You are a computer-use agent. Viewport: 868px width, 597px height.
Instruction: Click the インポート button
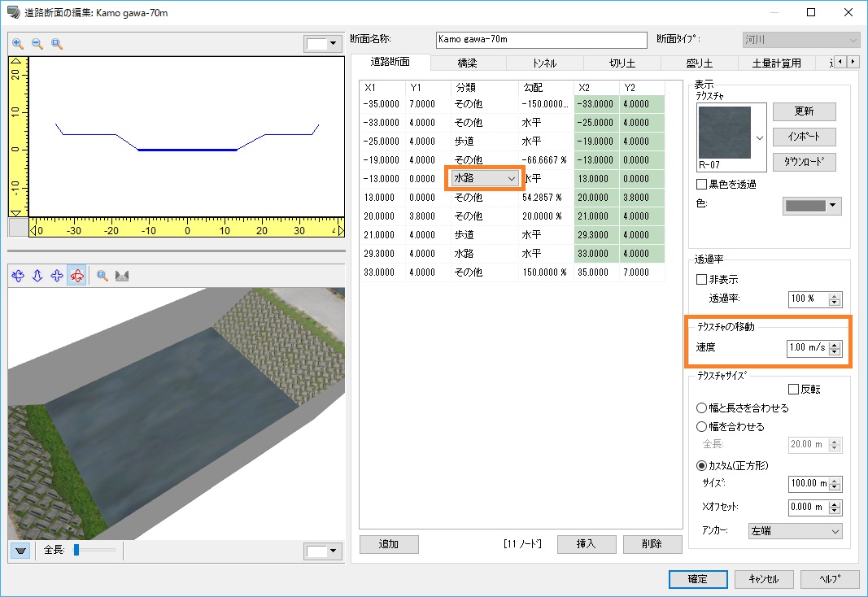coord(804,137)
